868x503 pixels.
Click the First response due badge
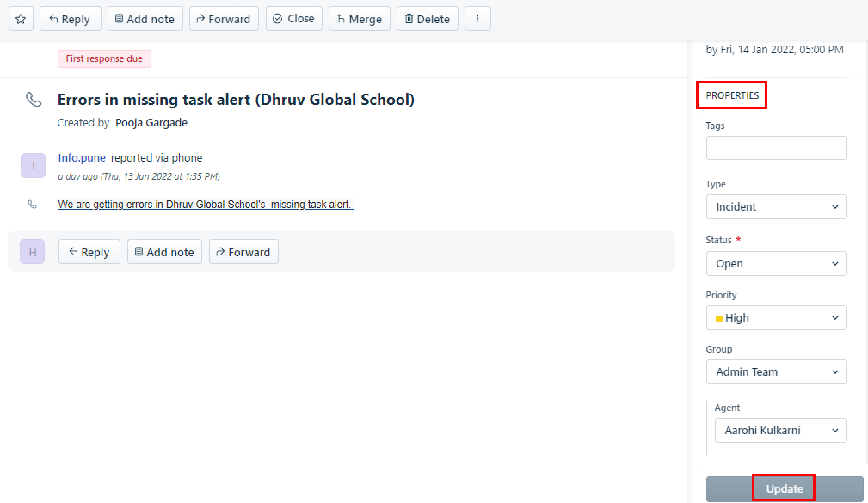click(x=104, y=58)
